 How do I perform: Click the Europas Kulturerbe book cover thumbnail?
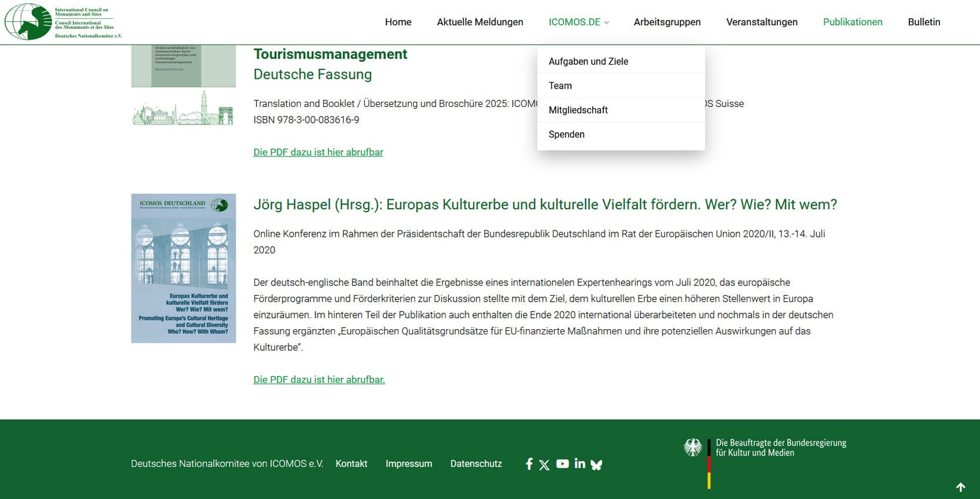point(183,269)
